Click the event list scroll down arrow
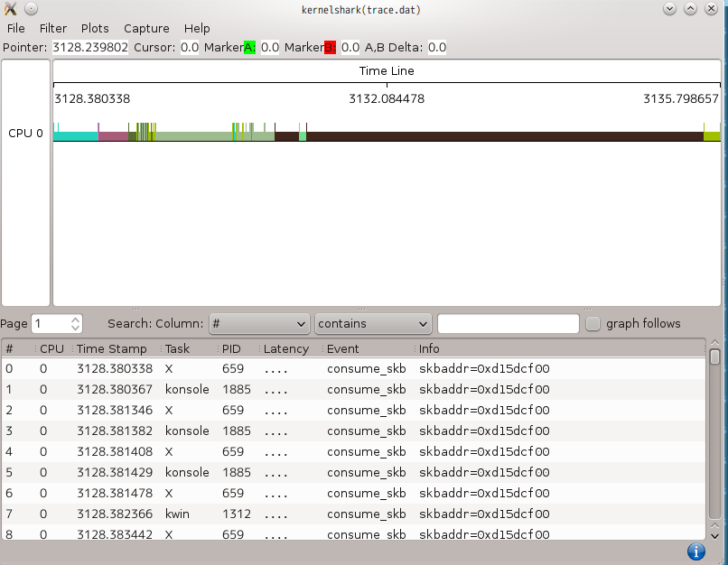The image size is (728, 565). click(715, 536)
